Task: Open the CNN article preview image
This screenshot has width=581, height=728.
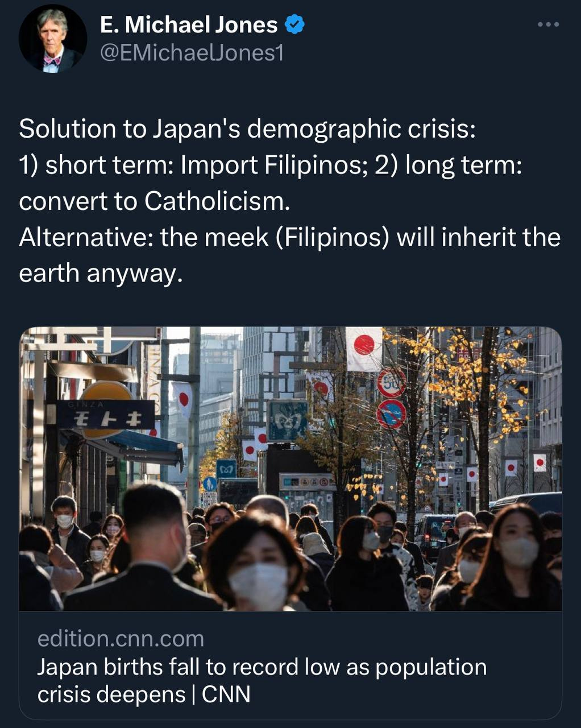Action: pyautogui.click(x=290, y=469)
